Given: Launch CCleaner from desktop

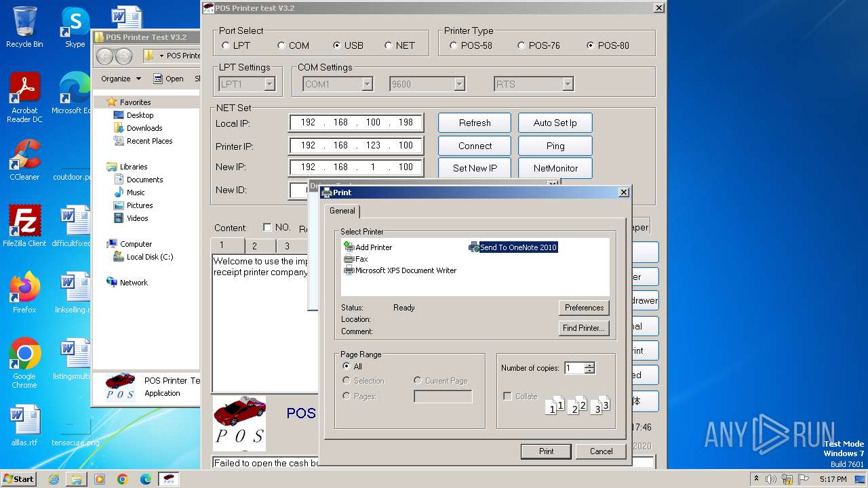Looking at the screenshot, I should click(x=24, y=160).
